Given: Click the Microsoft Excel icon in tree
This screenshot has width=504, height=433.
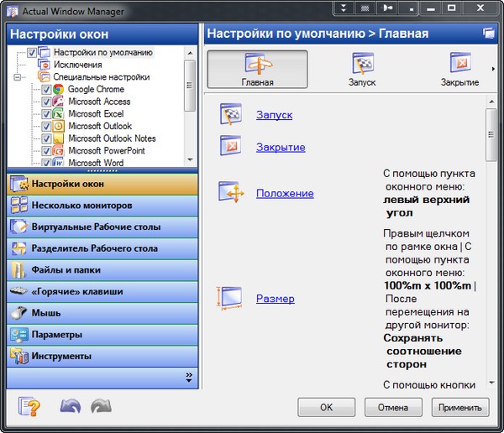Looking at the screenshot, I should (x=58, y=113).
